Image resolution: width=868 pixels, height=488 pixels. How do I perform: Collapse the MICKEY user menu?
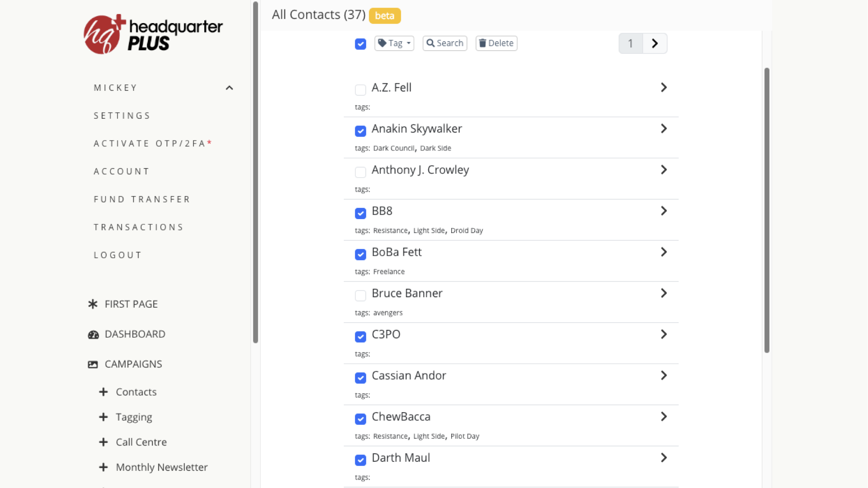[x=229, y=88]
